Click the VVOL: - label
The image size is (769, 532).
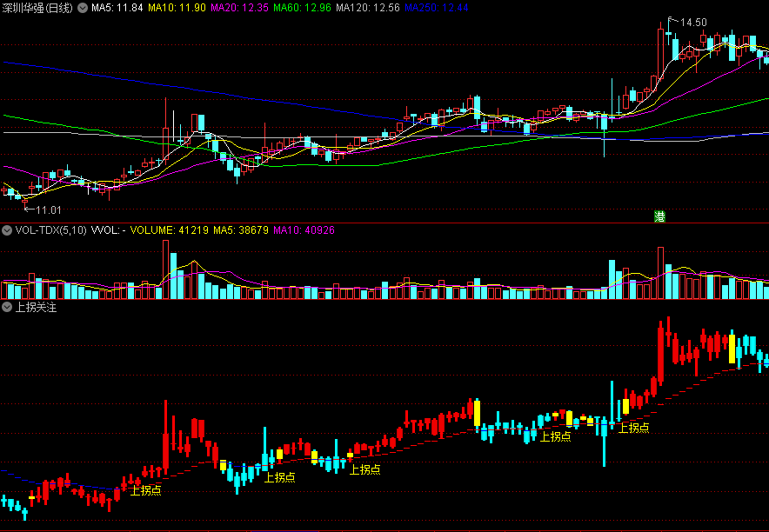tap(109, 230)
